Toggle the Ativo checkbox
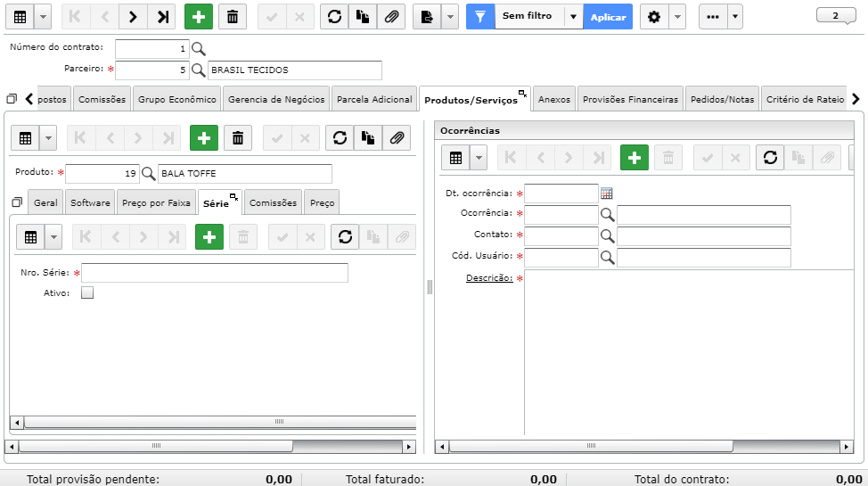Viewport: 868px width, 486px height. pyautogui.click(x=87, y=292)
